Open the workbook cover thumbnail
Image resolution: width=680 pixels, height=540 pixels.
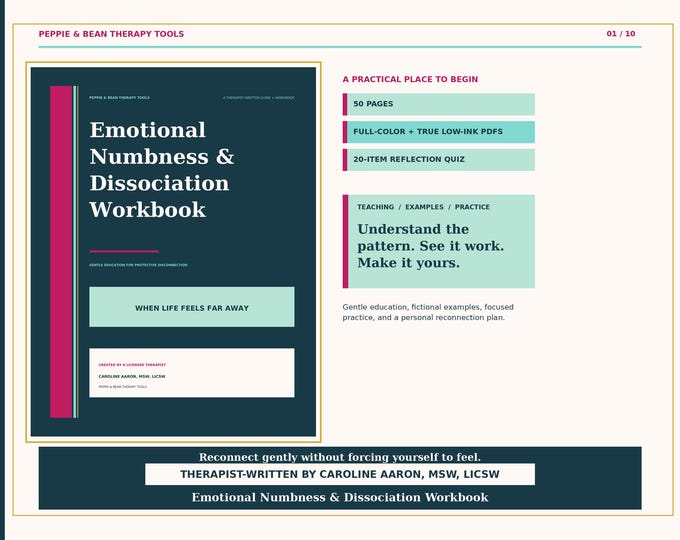click(x=173, y=252)
